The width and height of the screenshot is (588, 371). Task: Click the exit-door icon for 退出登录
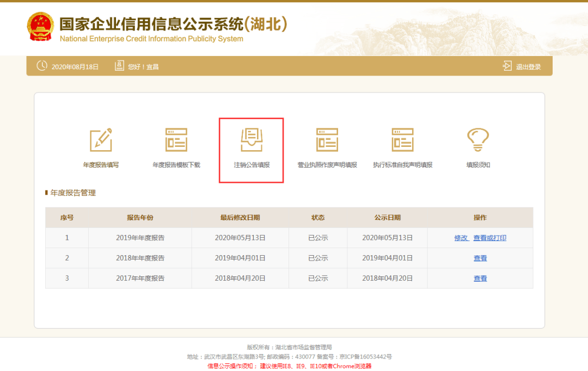pos(507,65)
